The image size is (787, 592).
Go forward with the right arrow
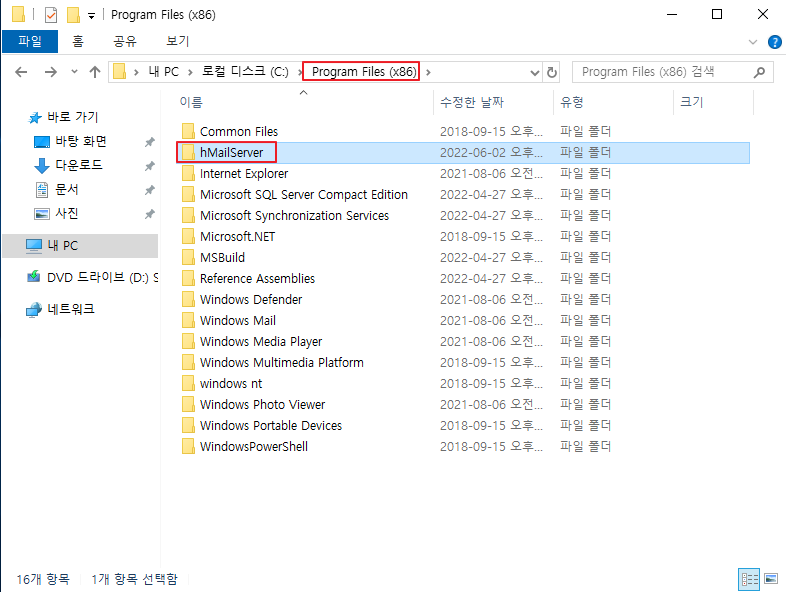[x=51, y=72]
